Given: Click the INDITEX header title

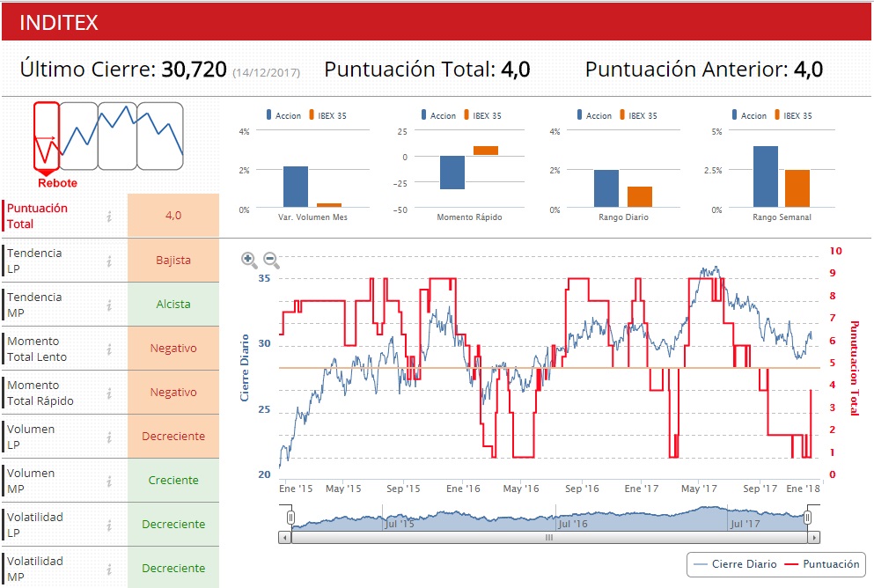Looking at the screenshot, I should tap(59, 23).
